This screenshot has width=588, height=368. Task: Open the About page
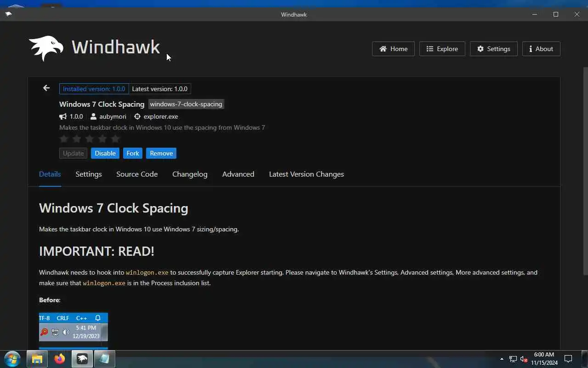(x=541, y=49)
